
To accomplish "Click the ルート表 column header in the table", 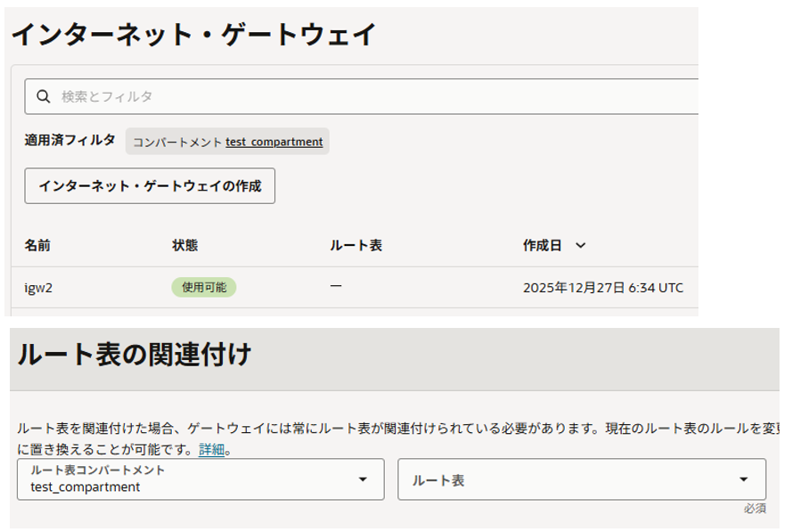I will pyautogui.click(x=355, y=245).
